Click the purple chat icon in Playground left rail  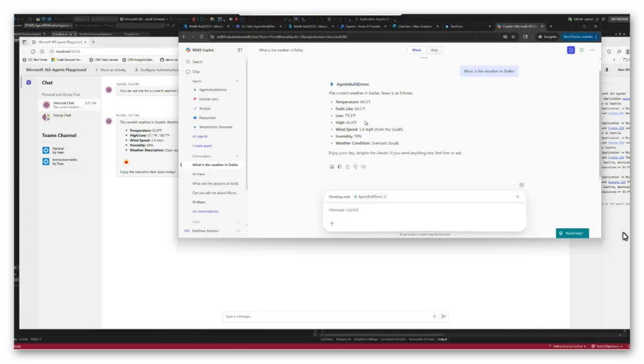click(29, 82)
